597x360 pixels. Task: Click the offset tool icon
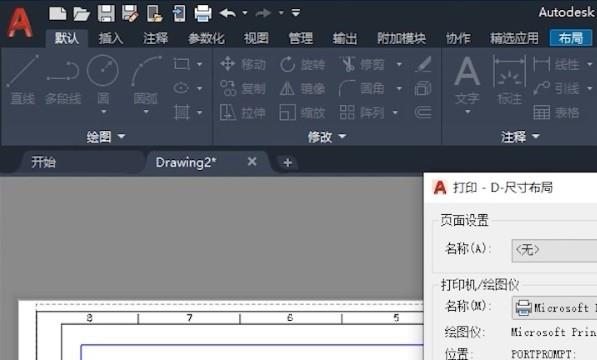(423, 113)
